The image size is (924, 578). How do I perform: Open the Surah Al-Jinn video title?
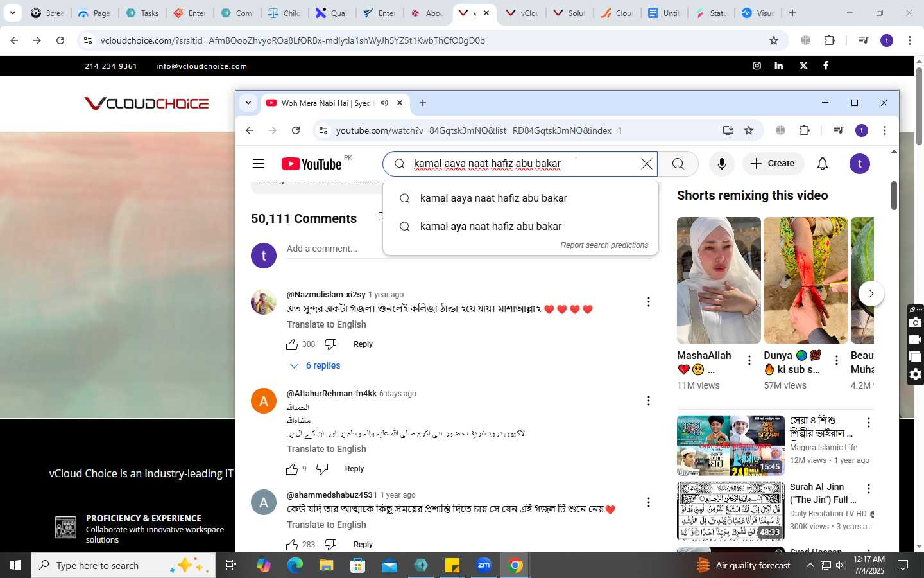pos(823,493)
